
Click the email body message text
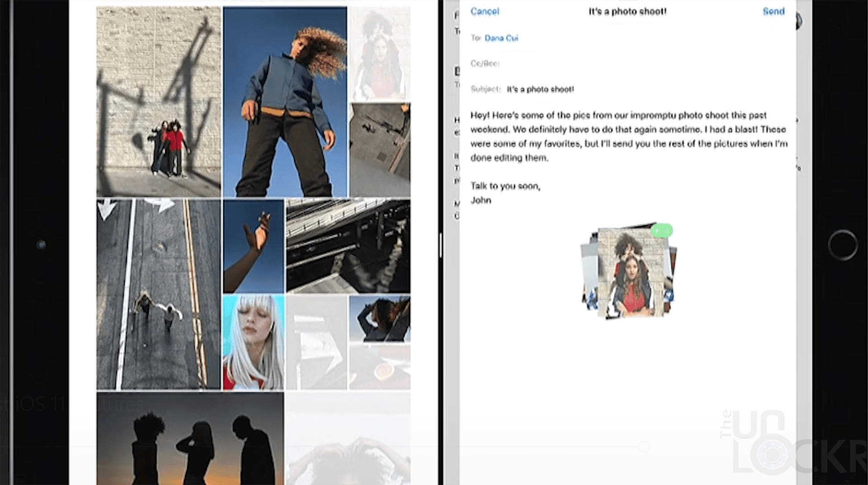click(x=628, y=136)
